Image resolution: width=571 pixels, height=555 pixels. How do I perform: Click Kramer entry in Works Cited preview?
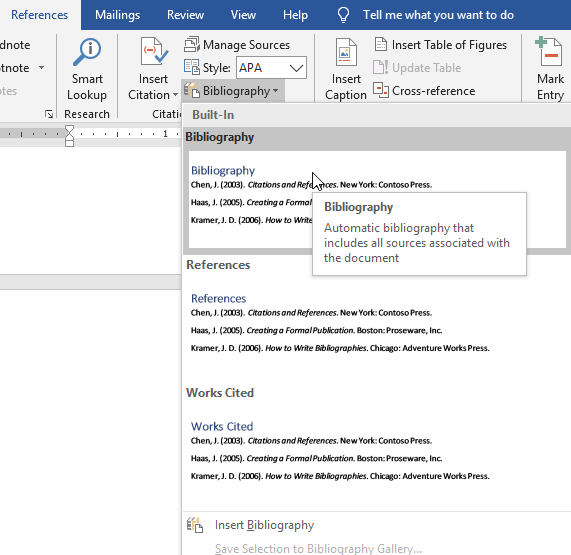pos(340,476)
